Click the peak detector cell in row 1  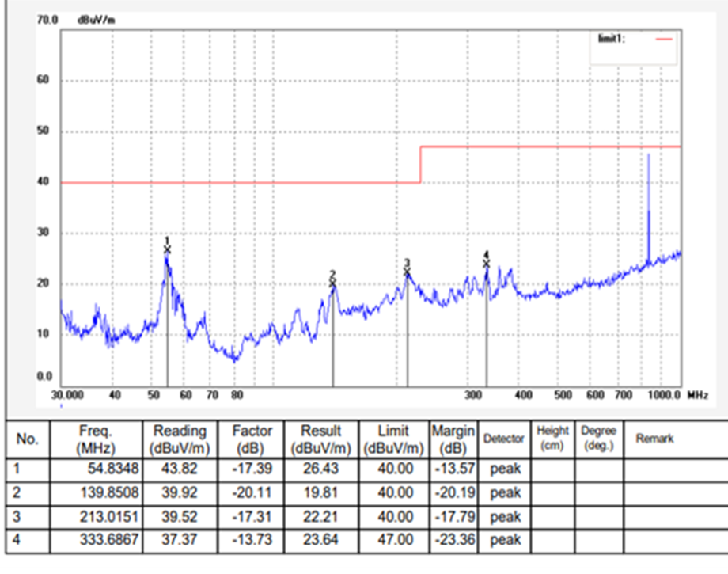click(505, 469)
